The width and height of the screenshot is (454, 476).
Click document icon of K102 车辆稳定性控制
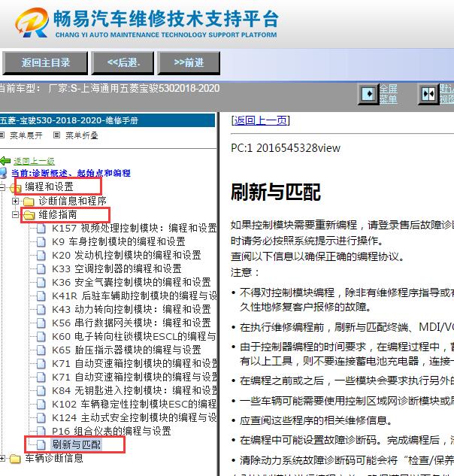[x=41, y=405]
